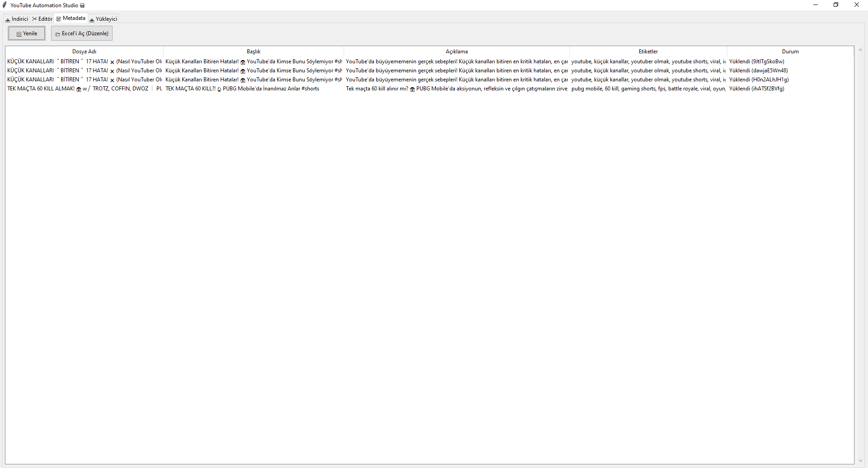Select the row with status Yüklendi (9JtlTgSkoBw)
This screenshot has height=468, width=868.
(756, 61)
